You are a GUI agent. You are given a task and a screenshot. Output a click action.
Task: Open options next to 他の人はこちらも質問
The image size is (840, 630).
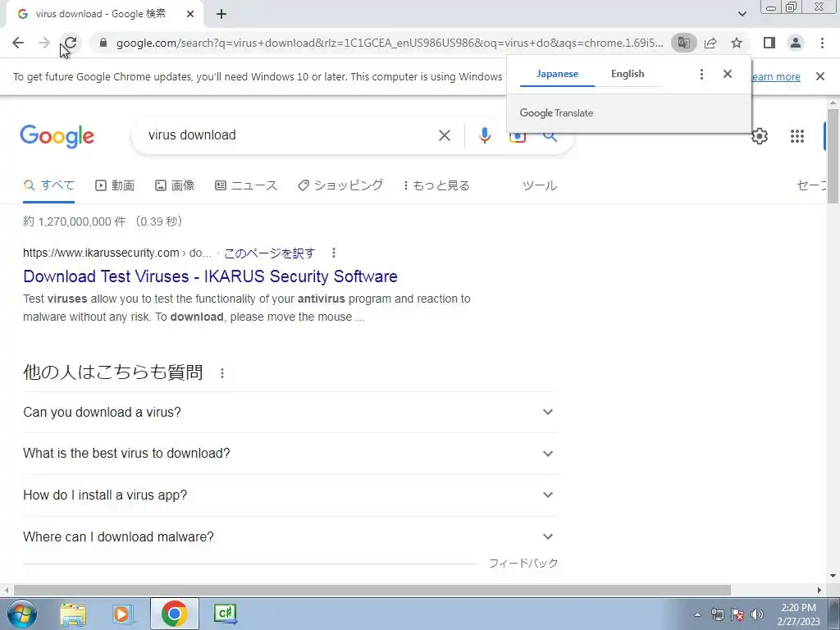point(222,373)
